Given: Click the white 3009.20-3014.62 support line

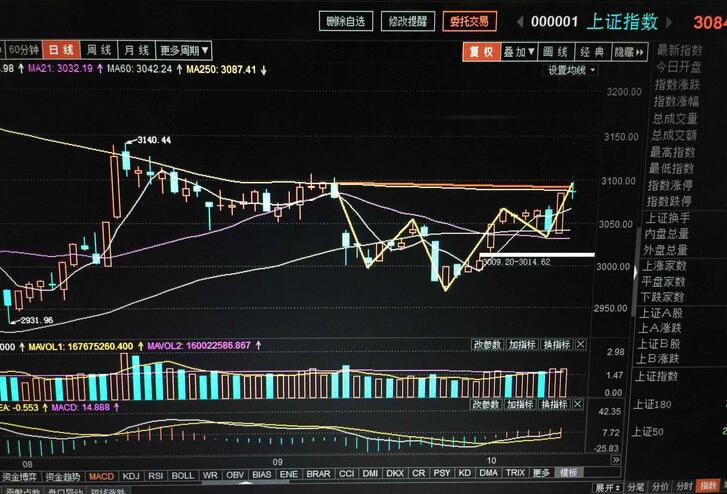Looking at the screenshot, I should click(536, 255).
